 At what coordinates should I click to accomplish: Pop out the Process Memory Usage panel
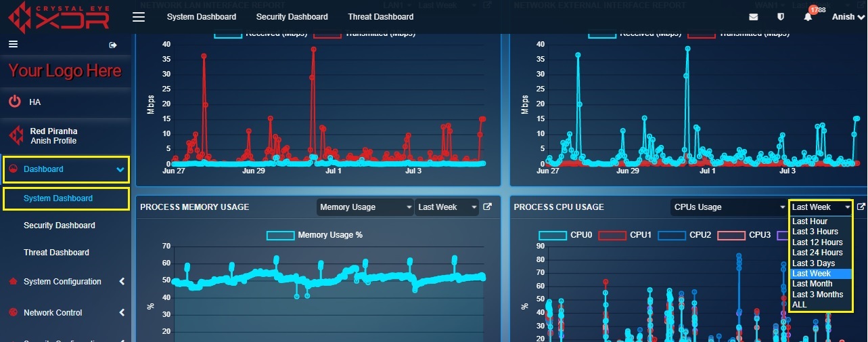tap(488, 207)
